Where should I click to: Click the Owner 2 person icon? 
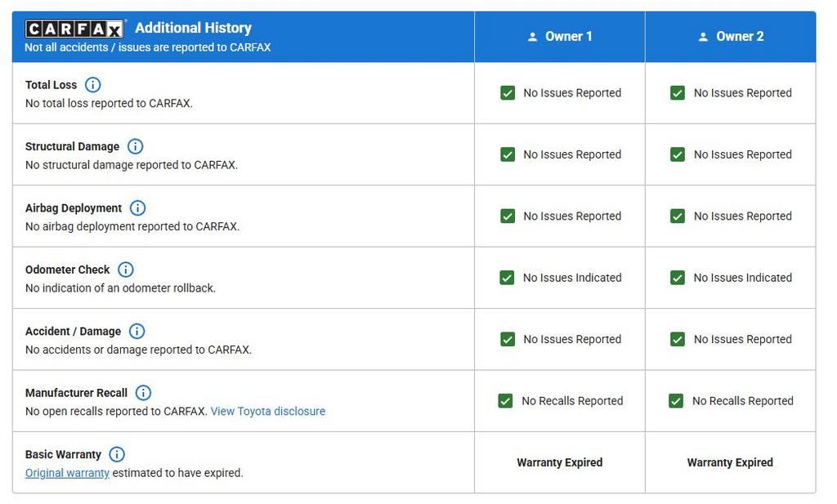coord(703,37)
